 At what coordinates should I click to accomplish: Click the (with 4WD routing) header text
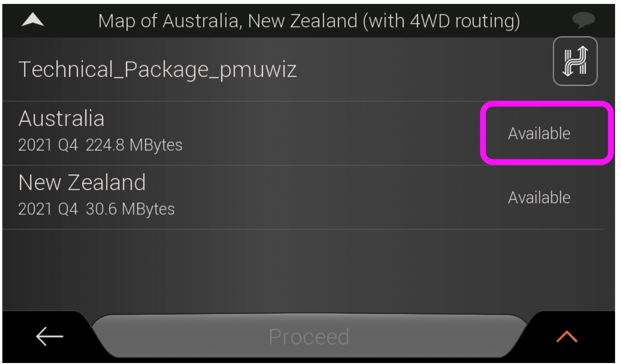(x=441, y=21)
